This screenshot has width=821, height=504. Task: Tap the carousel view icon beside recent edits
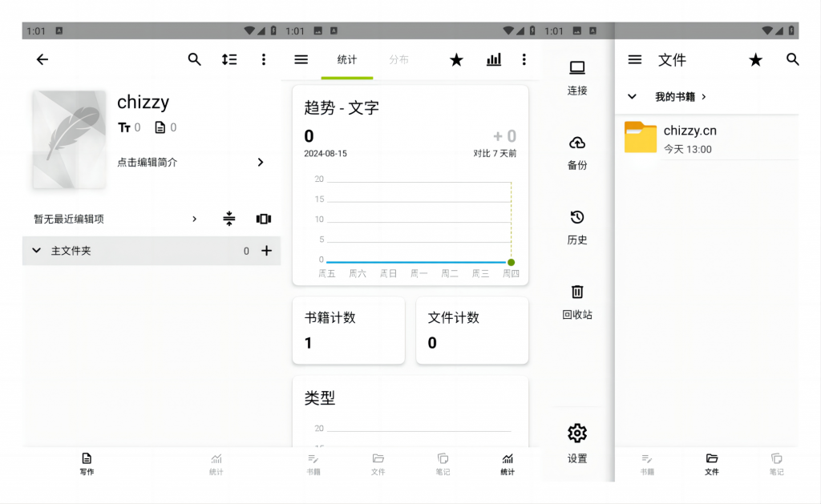264,219
